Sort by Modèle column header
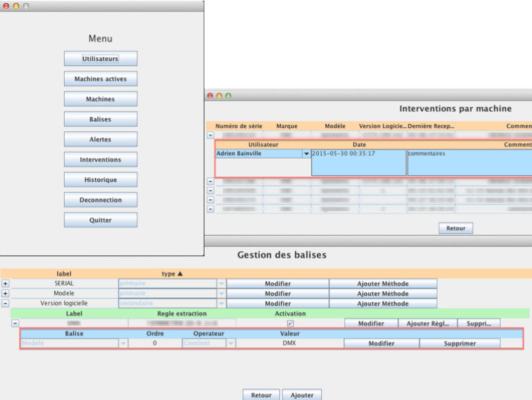This screenshot has height=400, width=532. click(x=335, y=126)
